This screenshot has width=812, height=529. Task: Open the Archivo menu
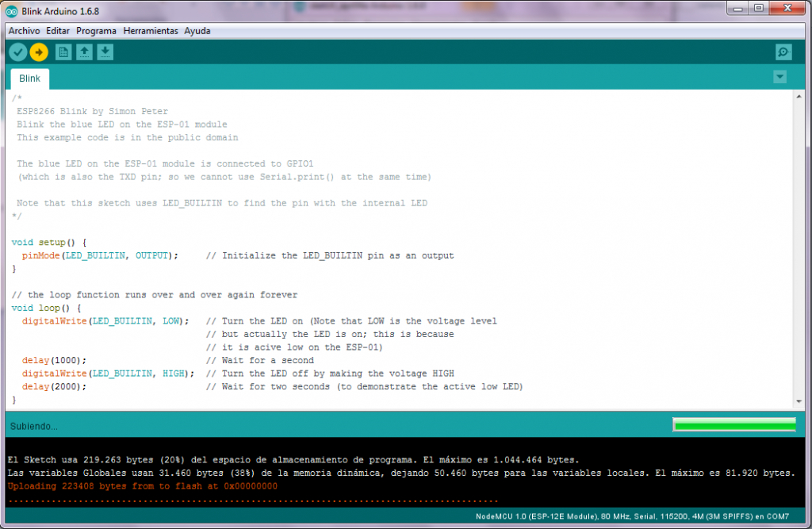point(24,31)
